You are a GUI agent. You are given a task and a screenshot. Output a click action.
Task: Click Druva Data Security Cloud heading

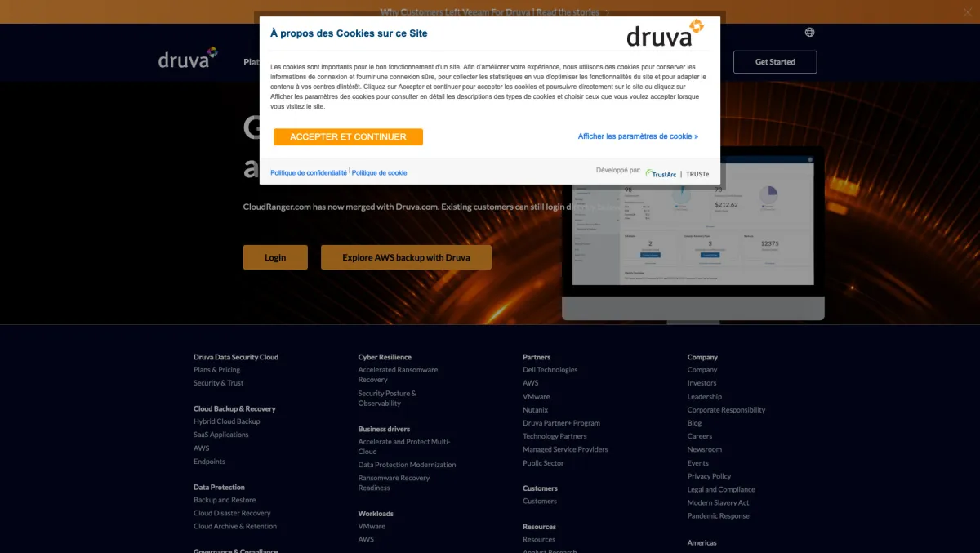236,357
